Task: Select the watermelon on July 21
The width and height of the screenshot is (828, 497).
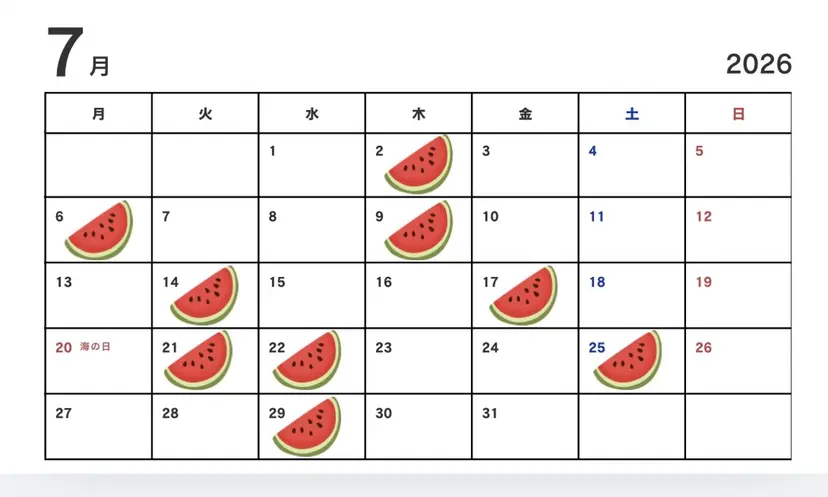Action: [199, 360]
